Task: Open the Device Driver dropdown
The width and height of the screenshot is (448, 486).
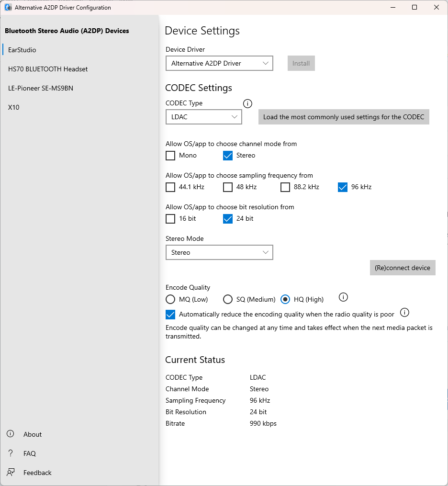Action: coord(219,63)
